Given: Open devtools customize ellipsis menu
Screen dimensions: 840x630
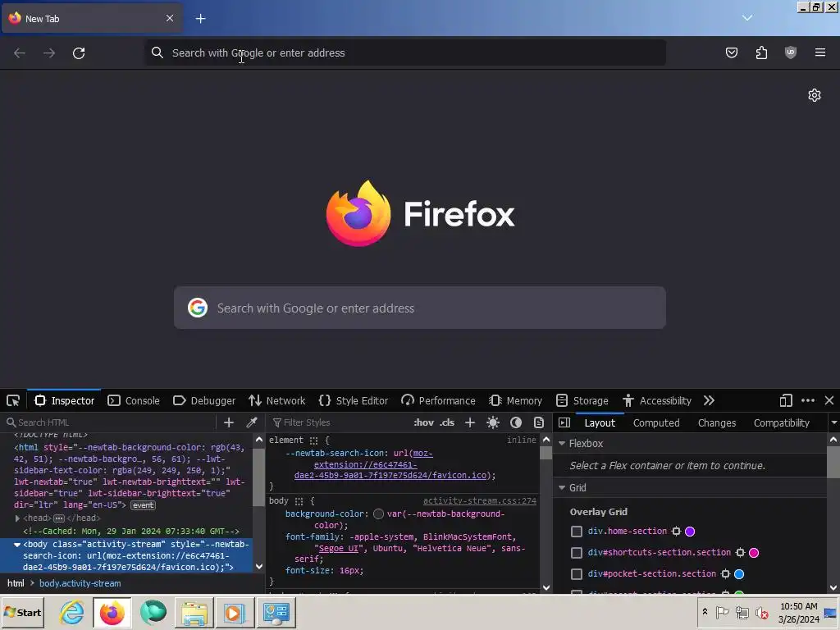Looking at the screenshot, I should tap(808, 400).
